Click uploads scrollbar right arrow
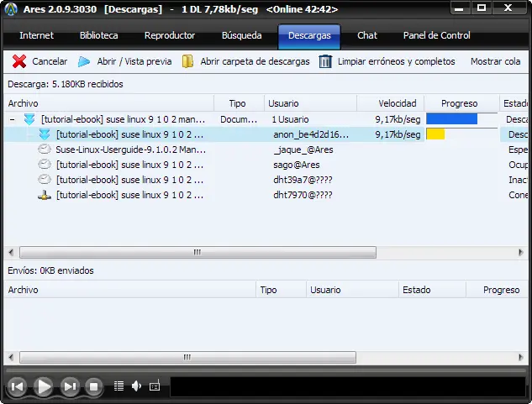The image size is (532, 404). click(521, 357)
